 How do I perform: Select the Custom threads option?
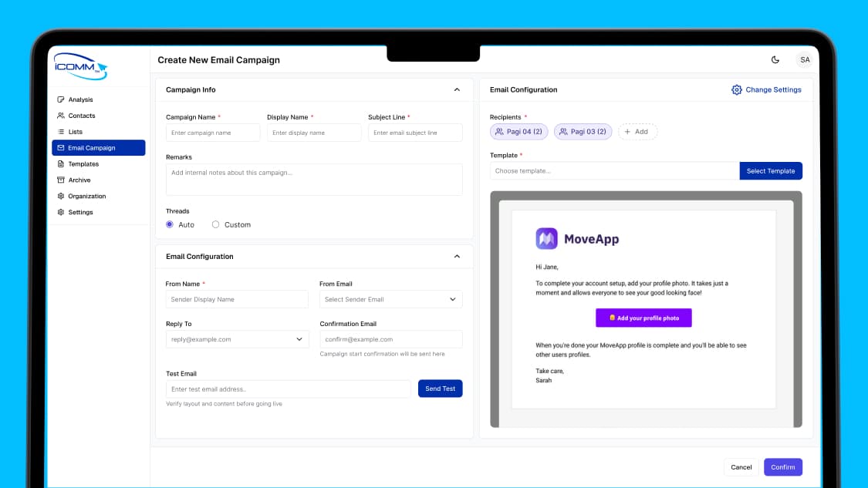tap(215, 224)
